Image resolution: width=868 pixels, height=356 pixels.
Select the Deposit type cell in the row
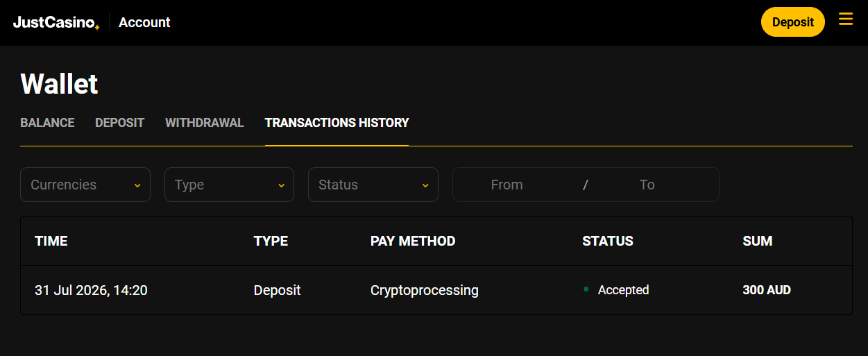click(278, 290)
